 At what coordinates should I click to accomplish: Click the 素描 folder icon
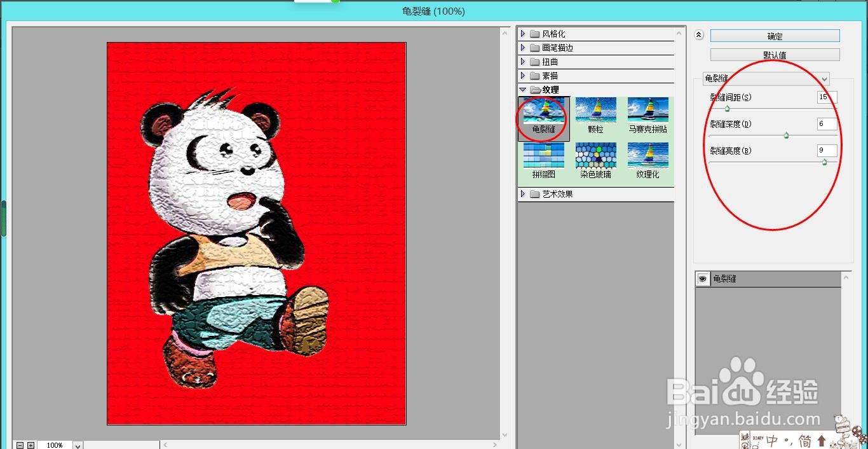[534, 76]
